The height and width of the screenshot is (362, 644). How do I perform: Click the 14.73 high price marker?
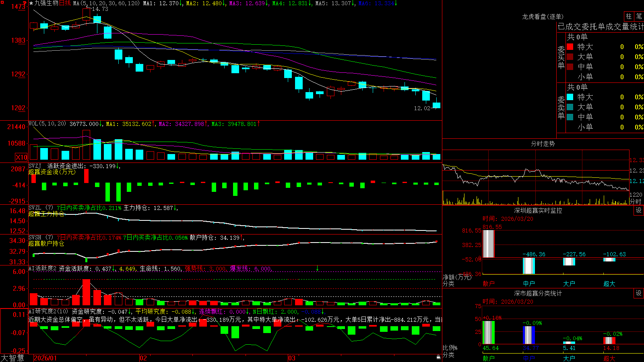point(100,9)
